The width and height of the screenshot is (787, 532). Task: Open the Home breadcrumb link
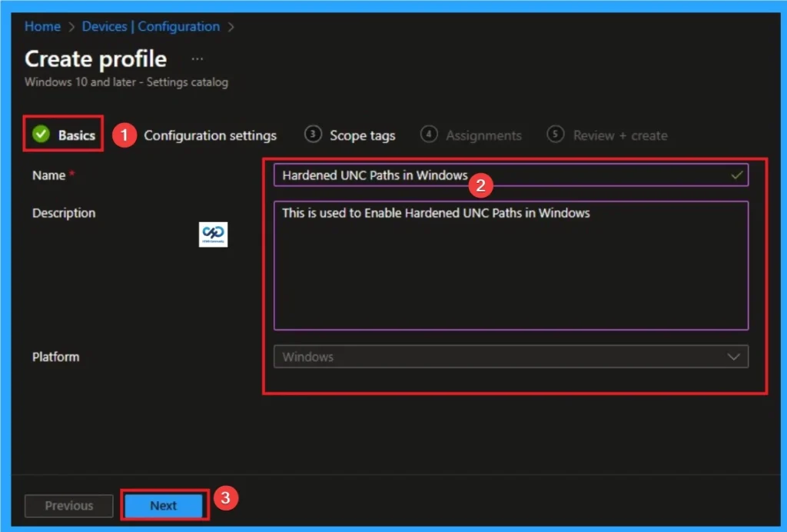pos(42,26)
